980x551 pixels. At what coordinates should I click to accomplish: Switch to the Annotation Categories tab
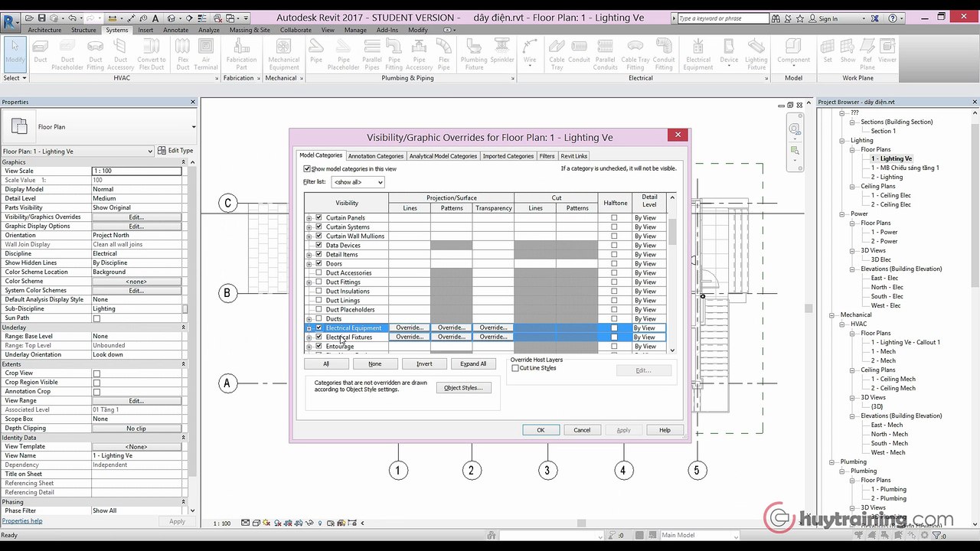375,156
